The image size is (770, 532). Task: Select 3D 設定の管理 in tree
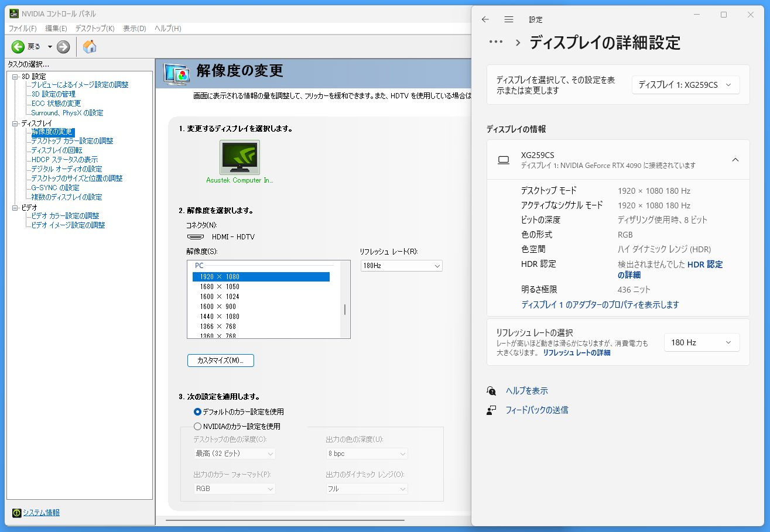pos(53,94)
